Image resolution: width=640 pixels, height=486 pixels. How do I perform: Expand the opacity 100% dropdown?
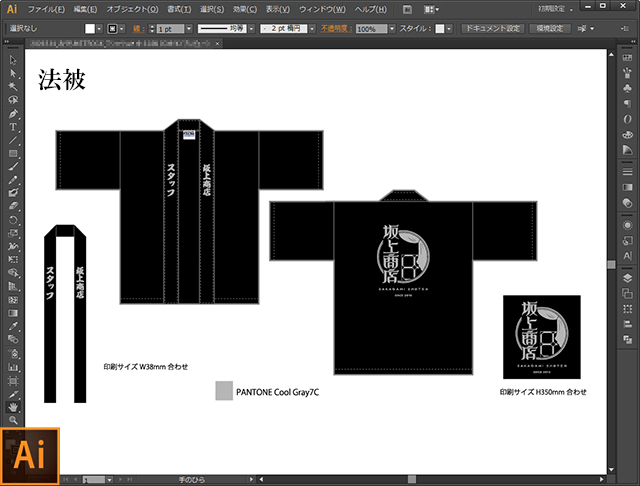coord(392,29)
